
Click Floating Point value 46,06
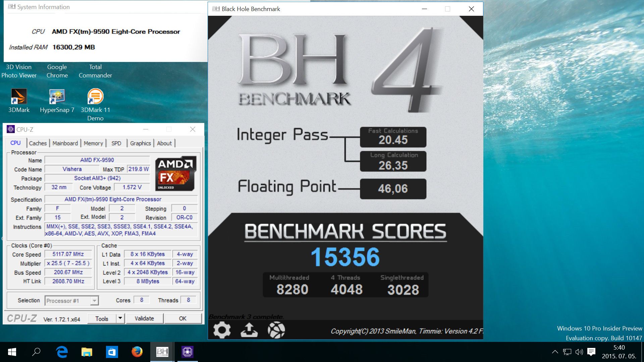(x=393, y=189)
